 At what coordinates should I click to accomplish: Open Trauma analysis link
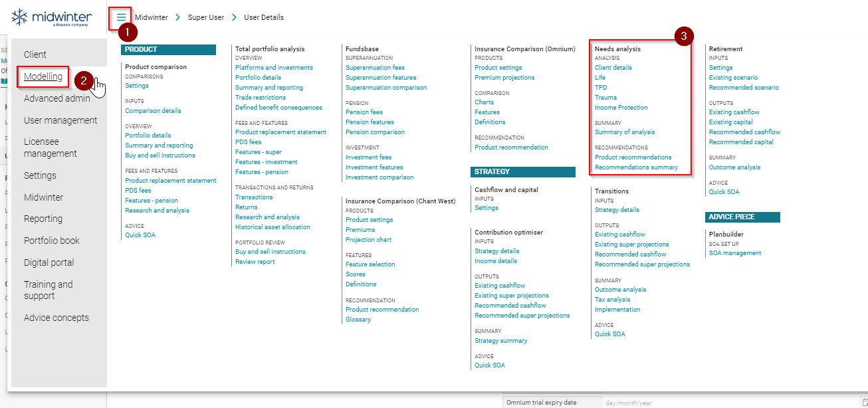pos(605,98)
